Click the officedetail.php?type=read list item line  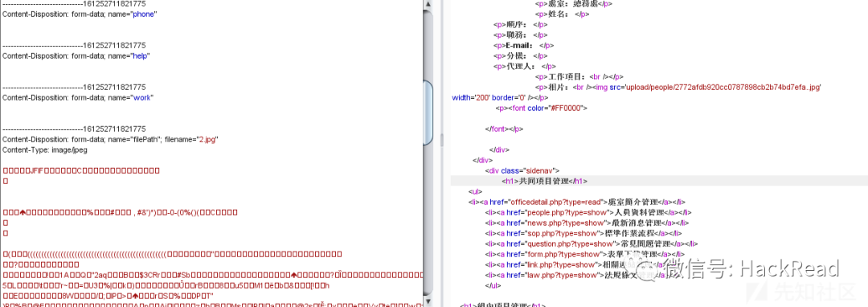tap(578, 202)
